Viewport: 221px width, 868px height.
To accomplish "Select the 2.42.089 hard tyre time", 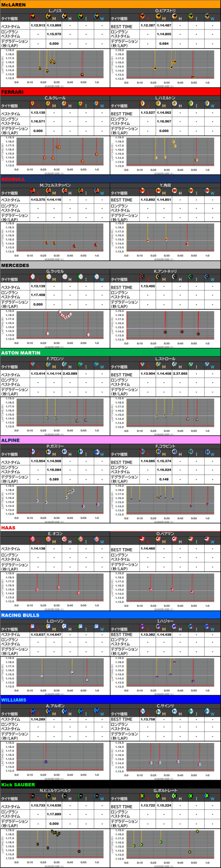I will [x=70, y=374].
